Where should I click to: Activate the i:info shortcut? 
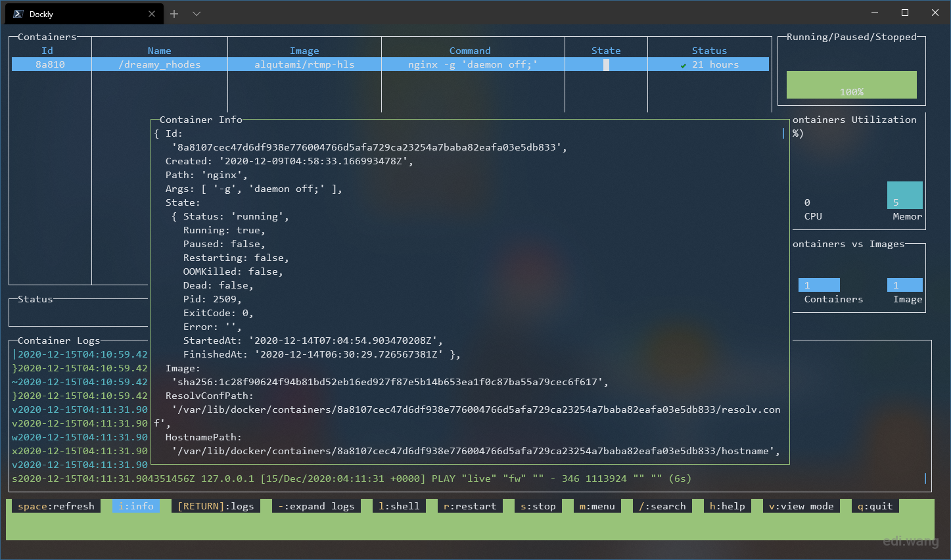[x=136, y=506]
